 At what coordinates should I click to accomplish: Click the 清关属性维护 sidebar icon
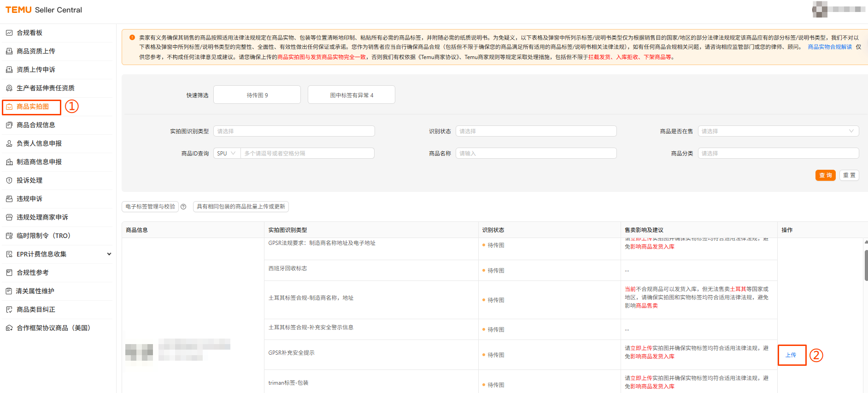coord(9,291)
